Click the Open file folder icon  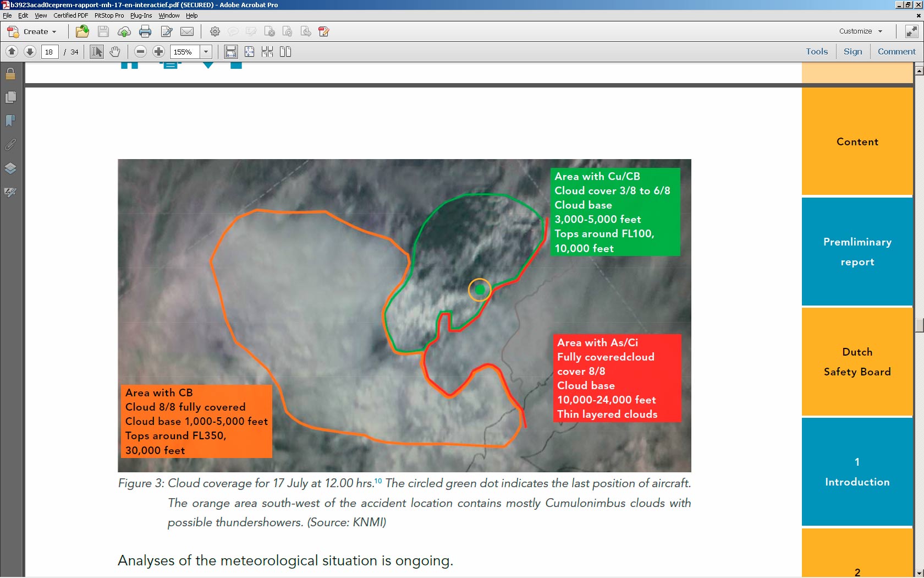click(82, 31)
